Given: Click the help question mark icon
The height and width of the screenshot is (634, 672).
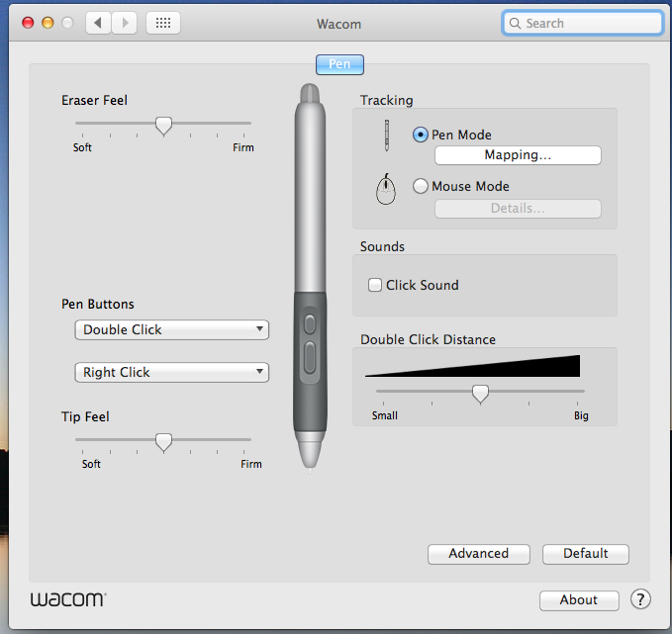Looking at the screenshot, I should click(x=640, y=599).
